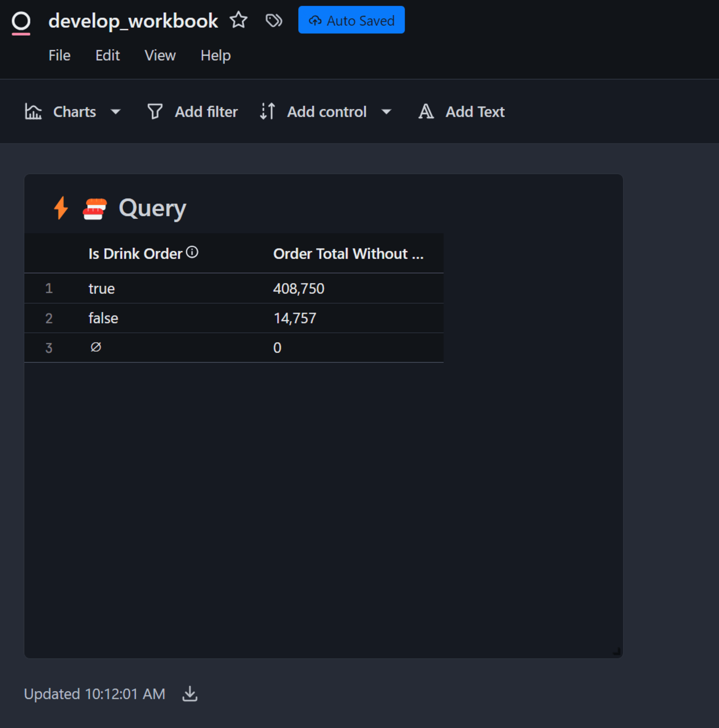Click the tile resize handle corner
Image resolution: width=719 pixels, height=728 pixels.
(616, 652)
